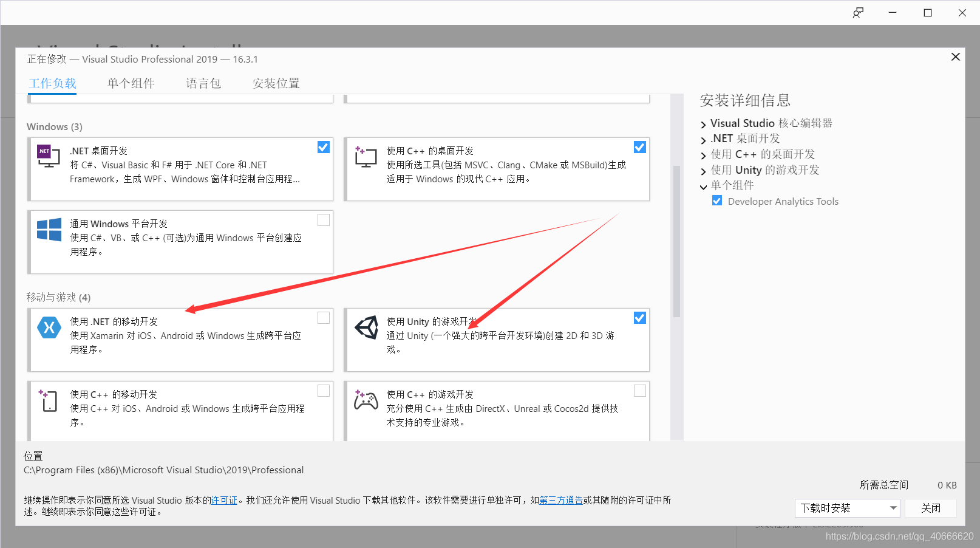Close the modify dialog with X

[955, 57]
